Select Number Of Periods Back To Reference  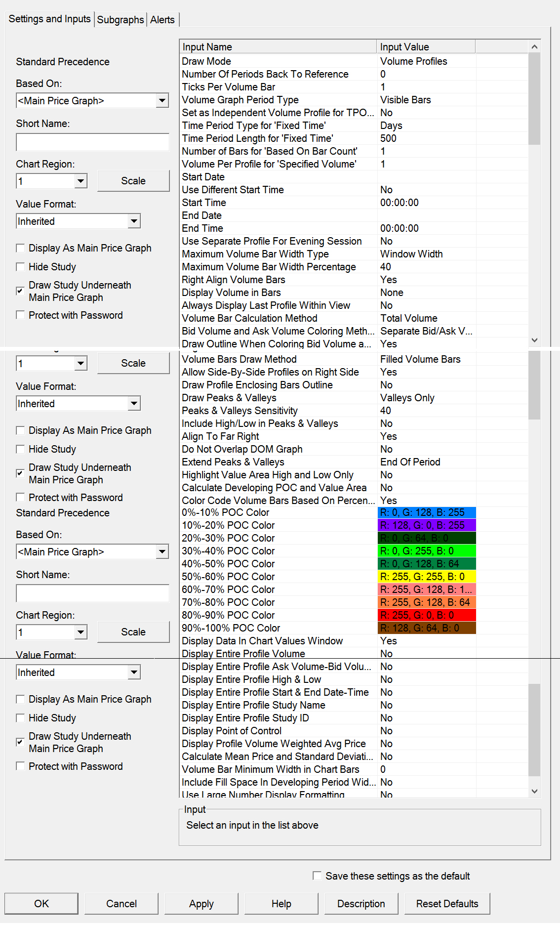click(354, 74)
